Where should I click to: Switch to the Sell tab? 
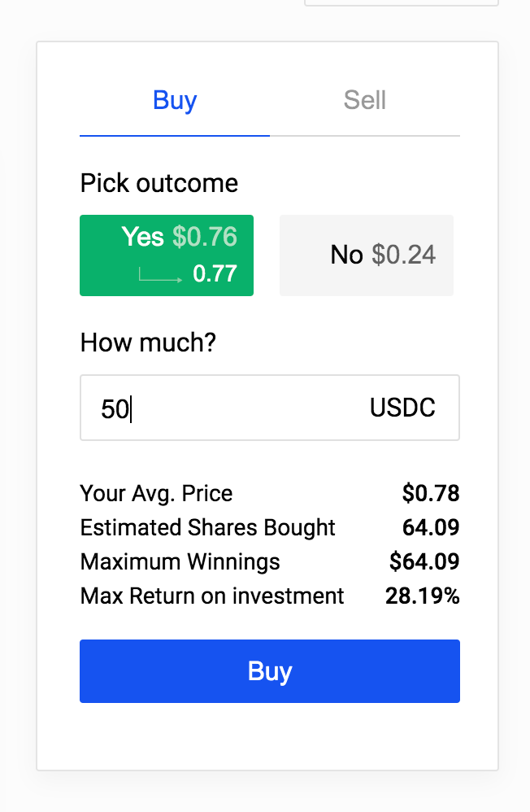click(x=364, y=101)
